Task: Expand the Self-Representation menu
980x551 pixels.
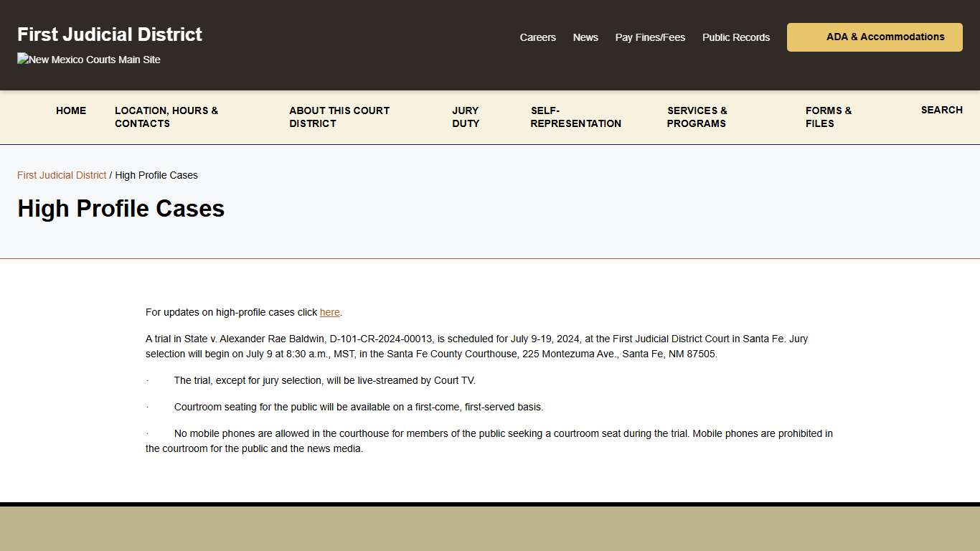Action: tap(575, 117)
